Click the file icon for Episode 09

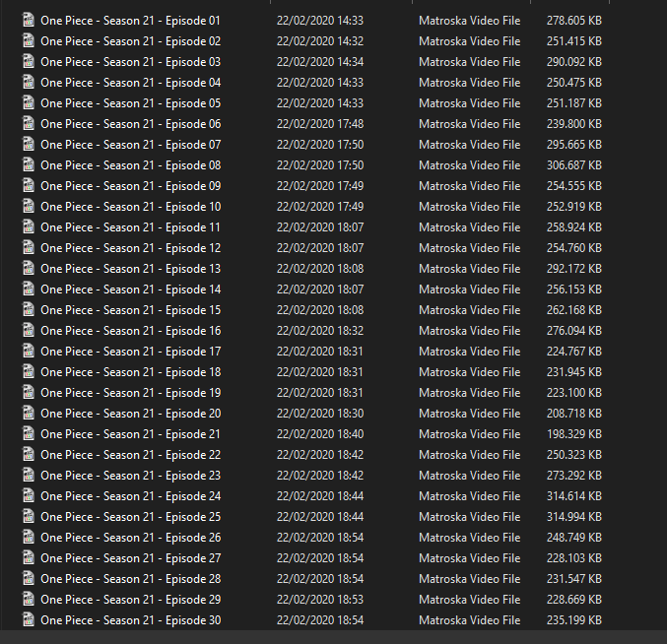(x=29, y=186)
